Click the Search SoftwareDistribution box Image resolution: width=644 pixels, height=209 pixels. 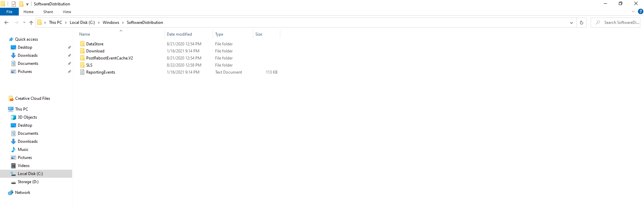coord(615,23)
